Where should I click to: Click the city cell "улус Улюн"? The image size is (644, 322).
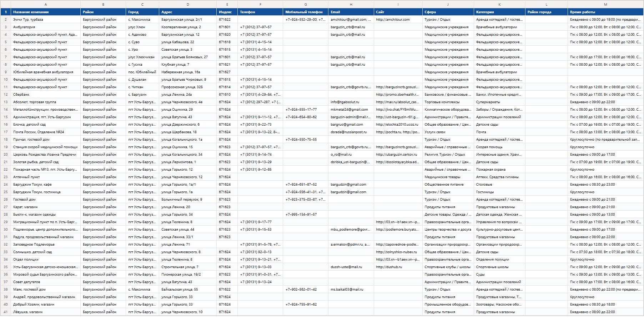pos(142,27)
